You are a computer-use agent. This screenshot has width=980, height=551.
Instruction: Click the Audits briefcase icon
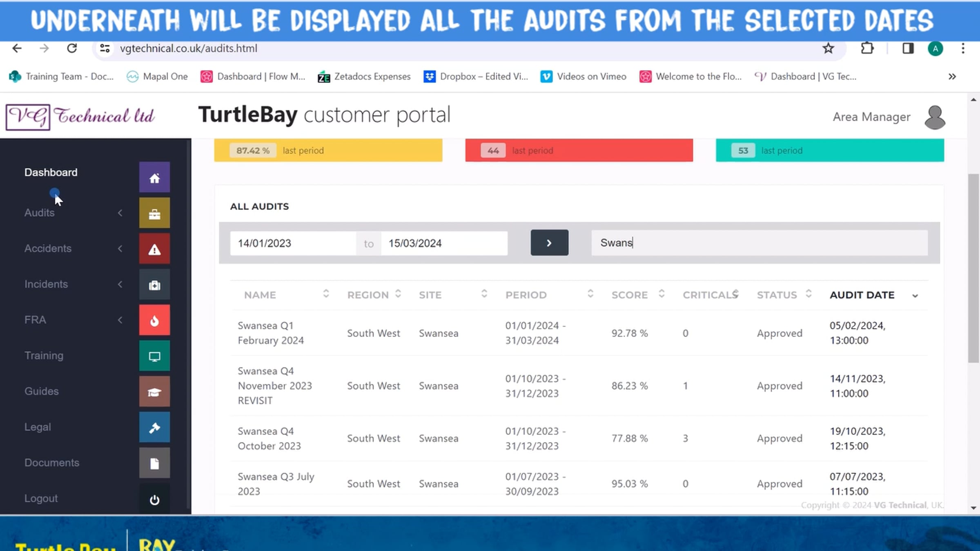coord(154,213)
